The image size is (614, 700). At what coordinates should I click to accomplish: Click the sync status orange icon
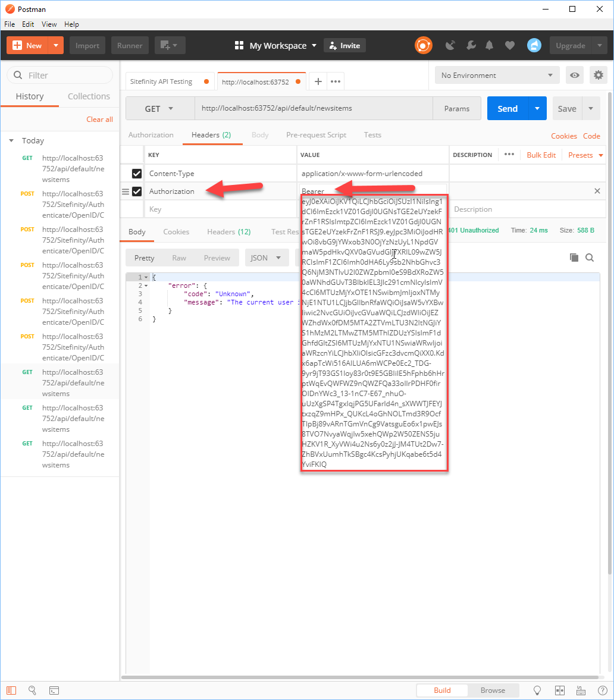[x=423, y=45]
